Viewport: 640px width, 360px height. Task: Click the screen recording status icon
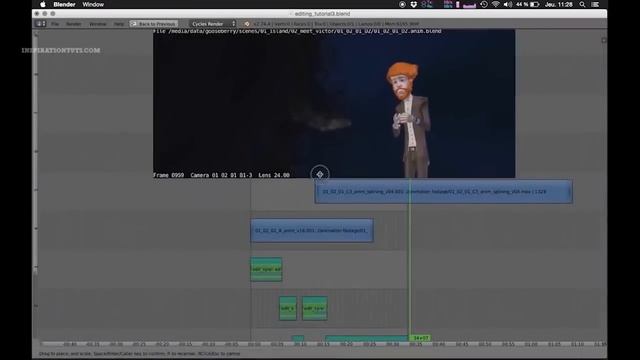(x=402, y=4)
